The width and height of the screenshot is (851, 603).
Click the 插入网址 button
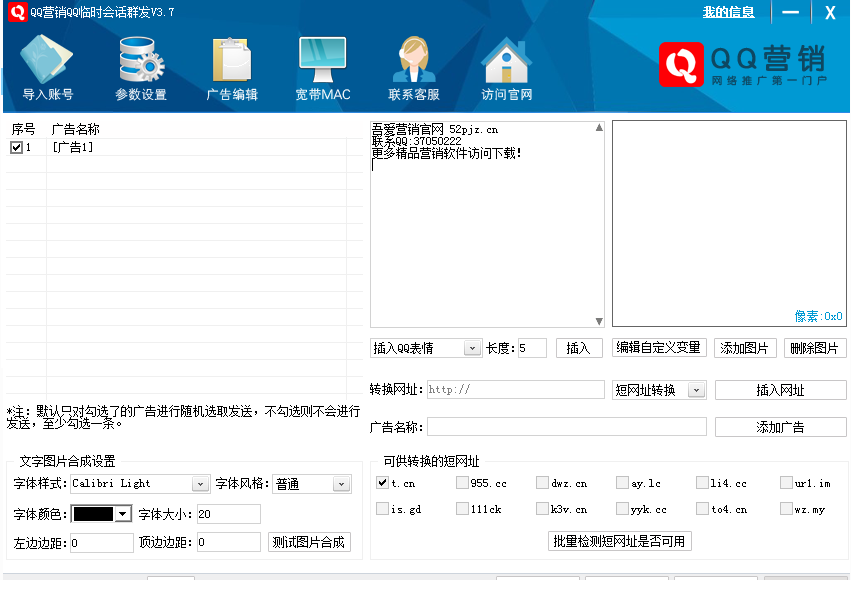point(780,390)
